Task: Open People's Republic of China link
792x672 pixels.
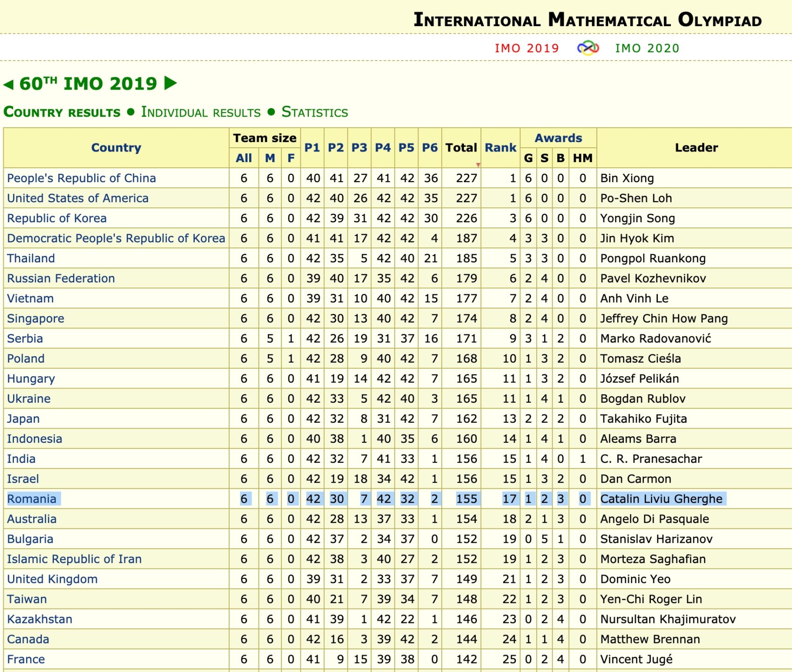Action: [82, 178]
